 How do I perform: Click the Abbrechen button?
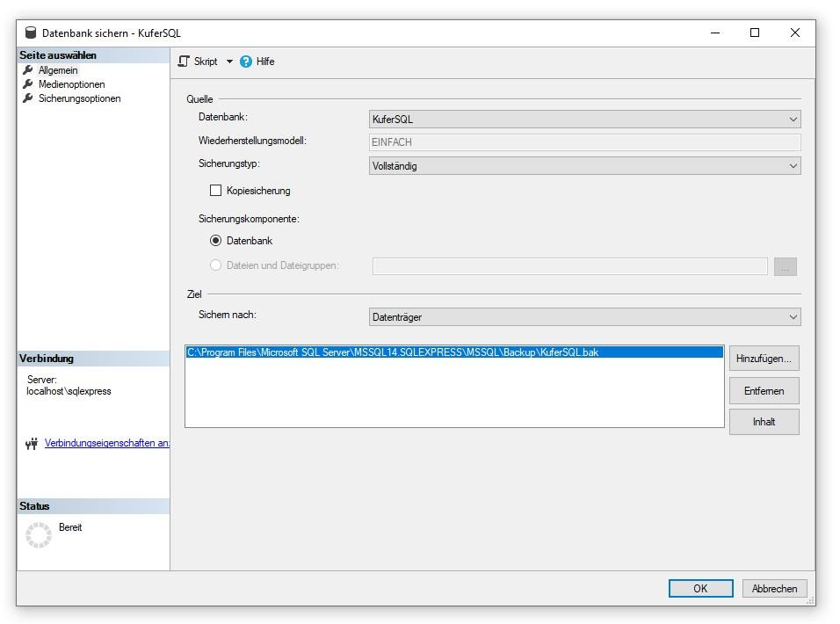(x=775, y=588)
